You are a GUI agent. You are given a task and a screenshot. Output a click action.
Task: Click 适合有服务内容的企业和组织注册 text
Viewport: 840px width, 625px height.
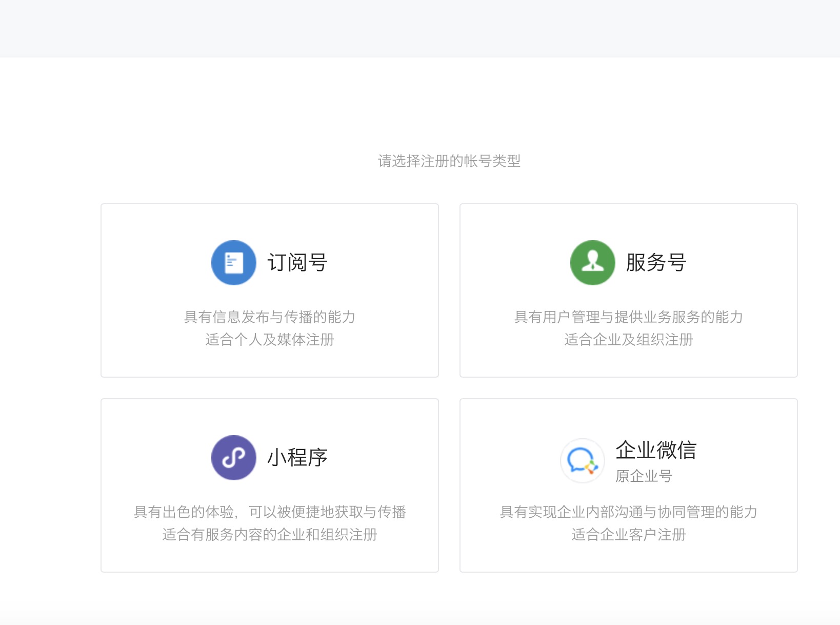point(270,535)
